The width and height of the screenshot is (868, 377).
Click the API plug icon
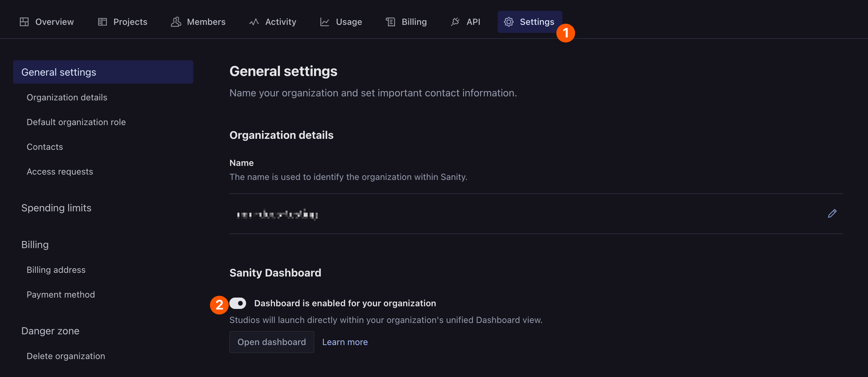pos(455,22)
